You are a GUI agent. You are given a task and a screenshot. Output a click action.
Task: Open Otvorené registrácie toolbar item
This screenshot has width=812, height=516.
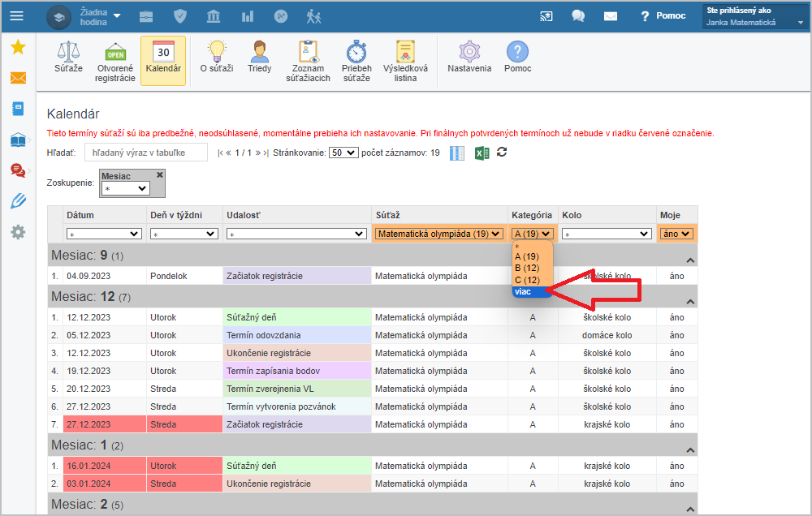click(x=115, y=62)
